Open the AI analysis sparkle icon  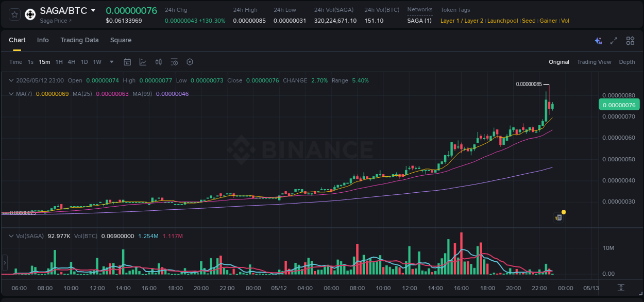point(598,41)
